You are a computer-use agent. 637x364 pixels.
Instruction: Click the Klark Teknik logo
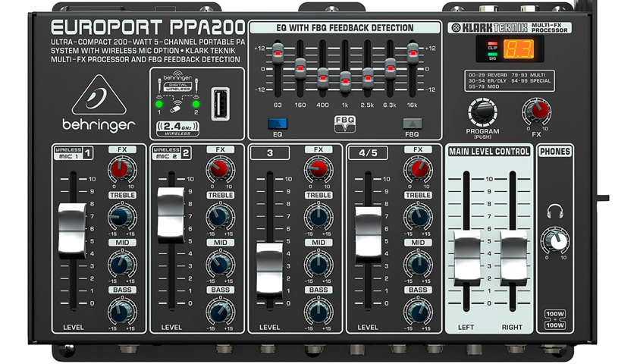point(490,27)
